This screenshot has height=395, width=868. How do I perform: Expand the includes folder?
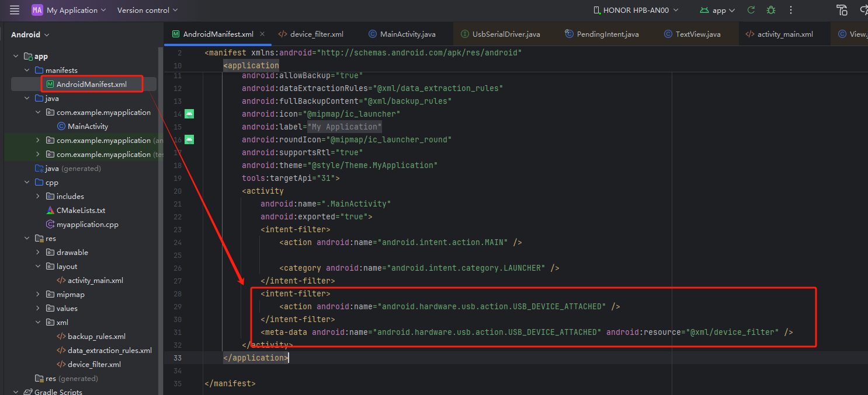pyautogui.click(x=38, y=196)
